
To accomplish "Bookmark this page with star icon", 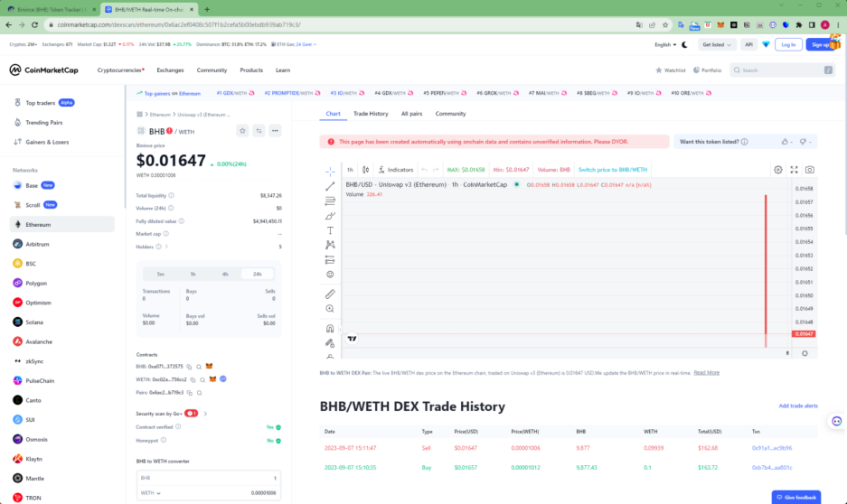I will coord(665,24).
